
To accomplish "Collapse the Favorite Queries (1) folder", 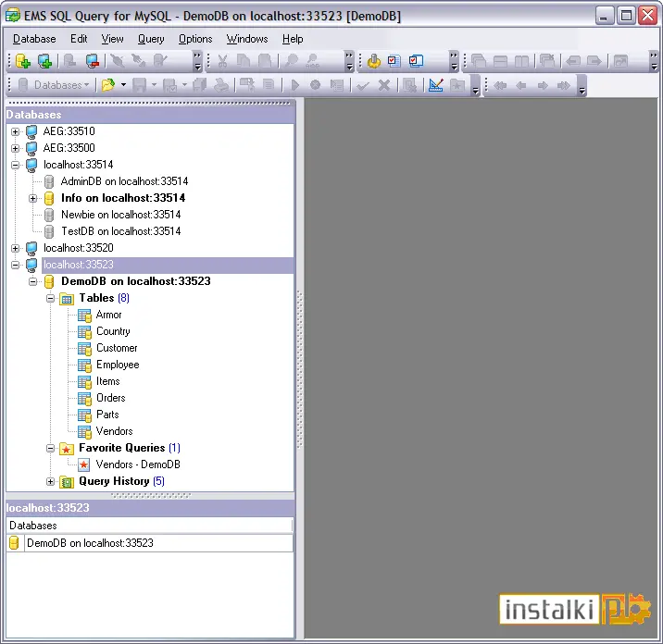I will pyautogui.click(x=50, y=449).
